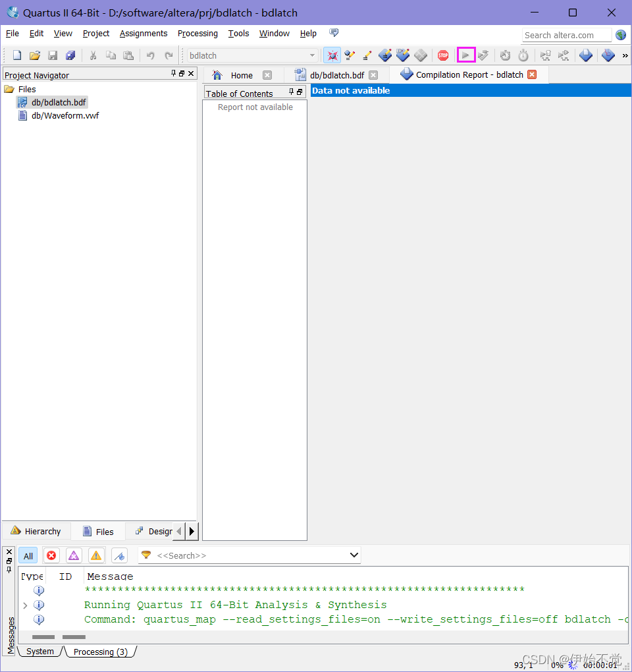Open the Settings icon with pencil and lines
The width and height of the screenshot is (632, 672).
[x=350, y=55]
